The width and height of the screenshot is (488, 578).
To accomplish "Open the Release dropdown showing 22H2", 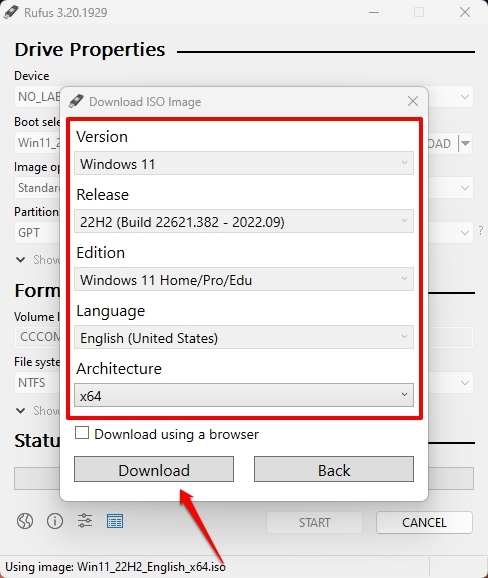I will [244, 221].
